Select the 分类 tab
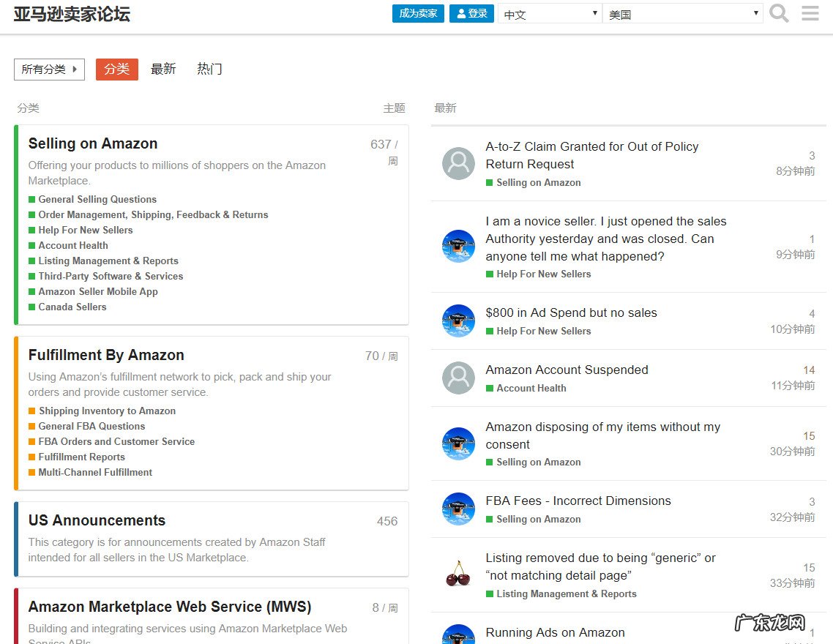The image size is (833, 644). 116,70
